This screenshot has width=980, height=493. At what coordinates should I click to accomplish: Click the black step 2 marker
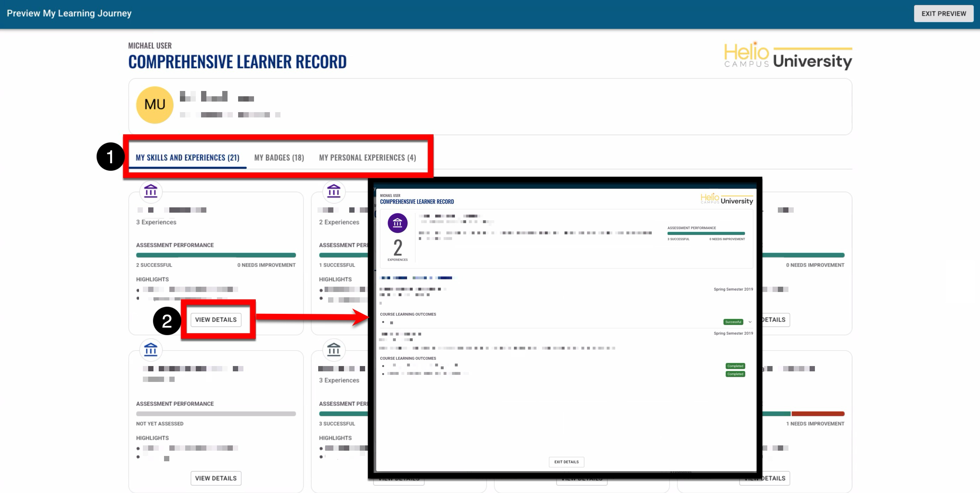pyautogui.click(x=167, y=321)
